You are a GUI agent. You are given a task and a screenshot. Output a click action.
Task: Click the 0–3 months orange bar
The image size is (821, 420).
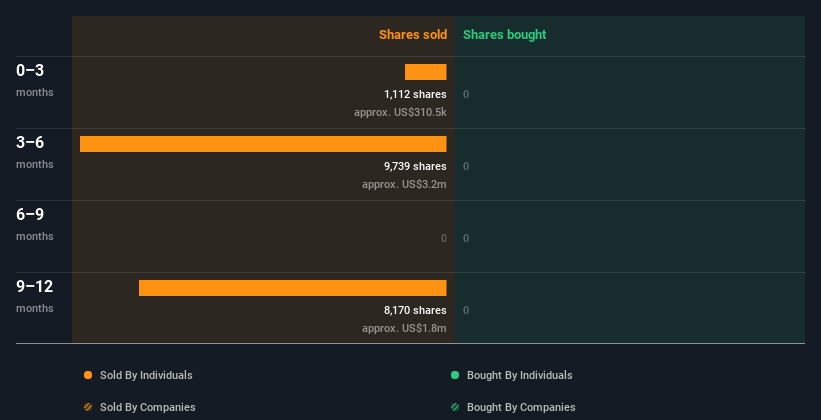coord(426,72)
